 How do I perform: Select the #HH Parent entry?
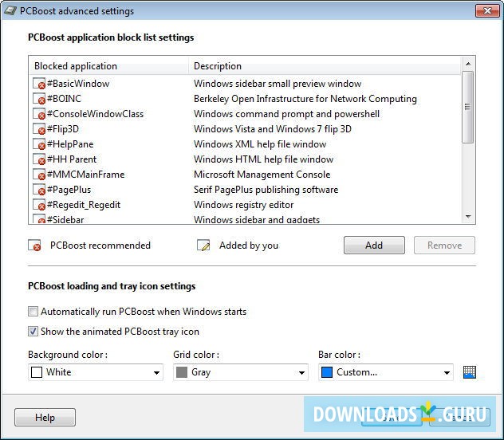click(72, 159)
